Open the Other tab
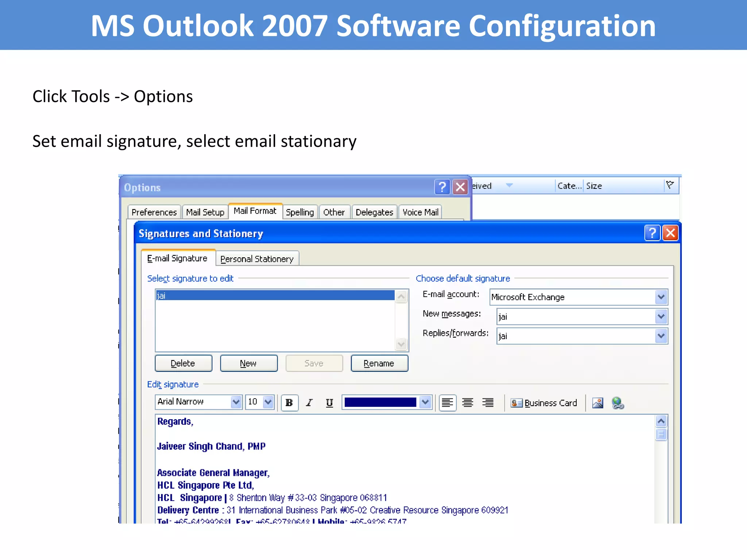This screenshot has width=747, height=560. tap(334, 212)
